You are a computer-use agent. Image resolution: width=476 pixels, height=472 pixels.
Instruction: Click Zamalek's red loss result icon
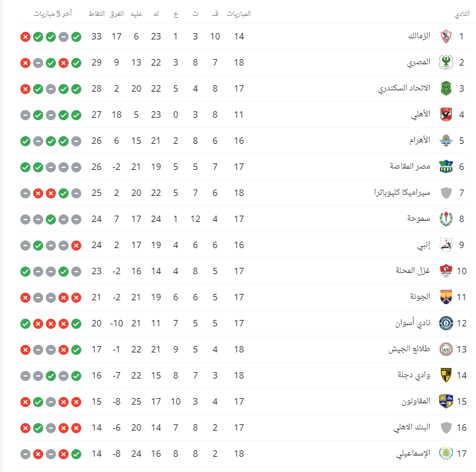tap(25, 37)
